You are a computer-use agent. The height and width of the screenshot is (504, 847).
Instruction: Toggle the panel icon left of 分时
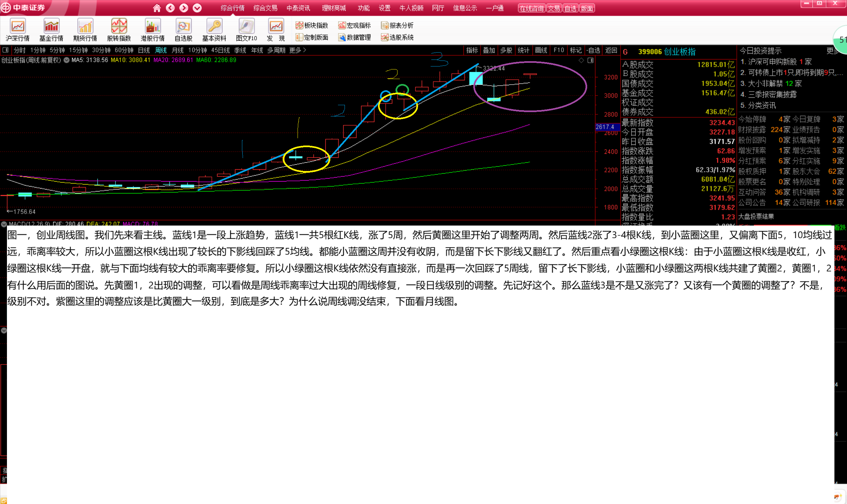(5, 50)
